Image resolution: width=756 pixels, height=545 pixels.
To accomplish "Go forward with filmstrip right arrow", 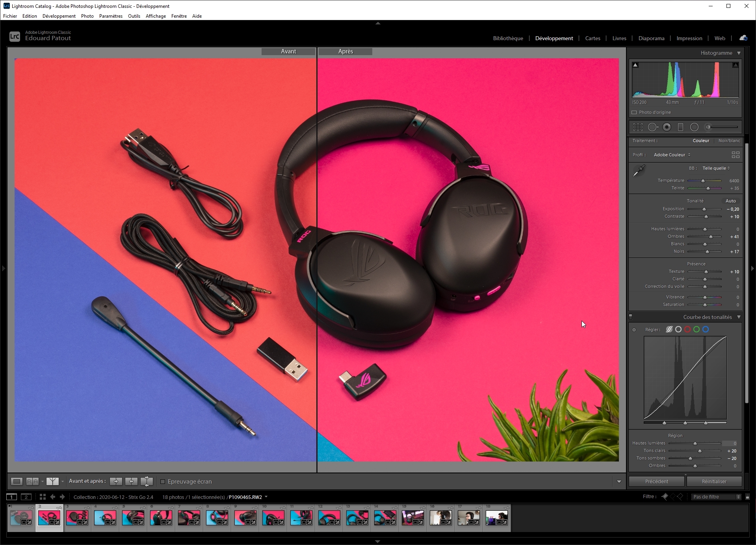I will (62, 497).
